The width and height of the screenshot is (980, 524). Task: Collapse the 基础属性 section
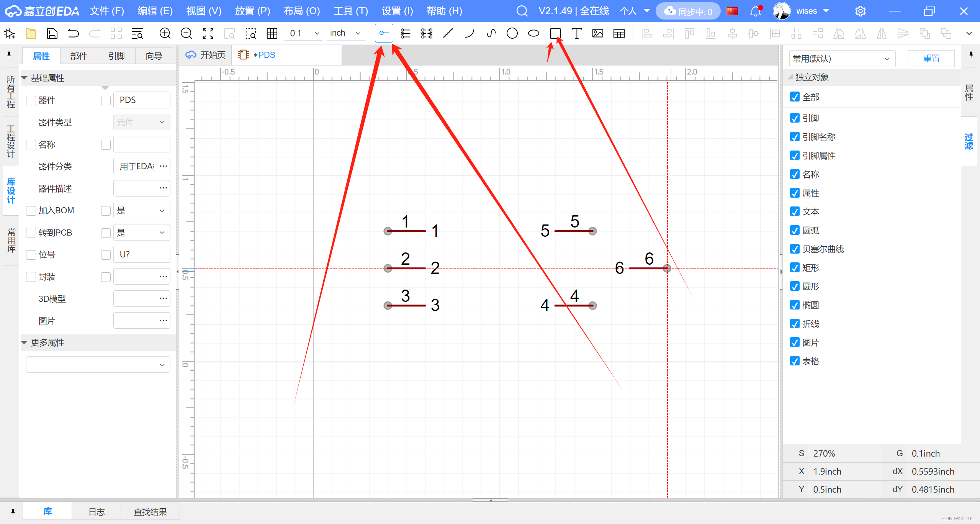point(25,78)
